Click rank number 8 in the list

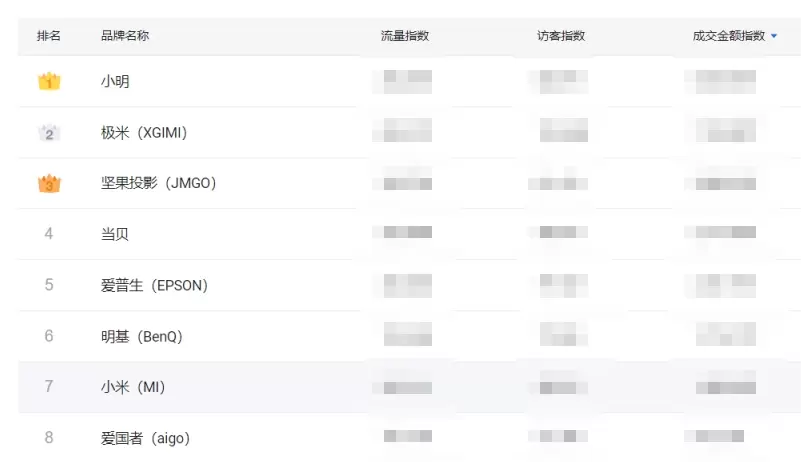[49, 438]
